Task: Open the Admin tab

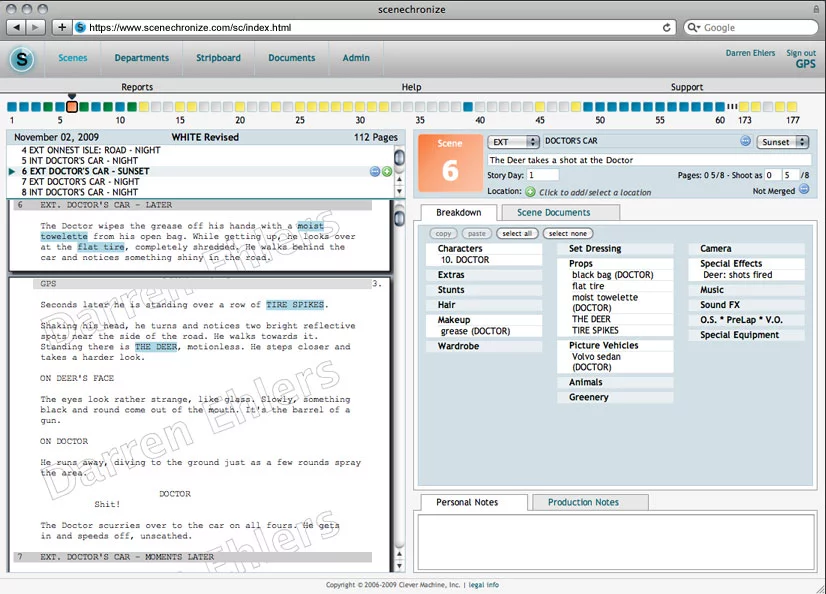Action: point(356,58)
